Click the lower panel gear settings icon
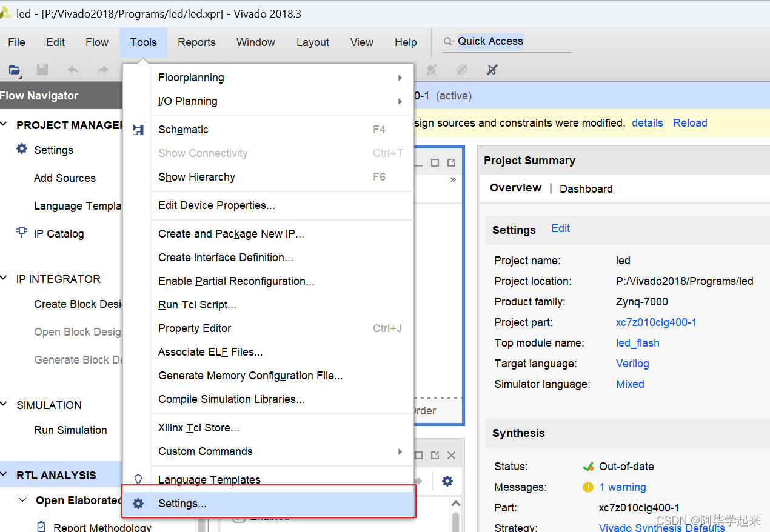Screen dimensions: 770x532 (447, 481)
